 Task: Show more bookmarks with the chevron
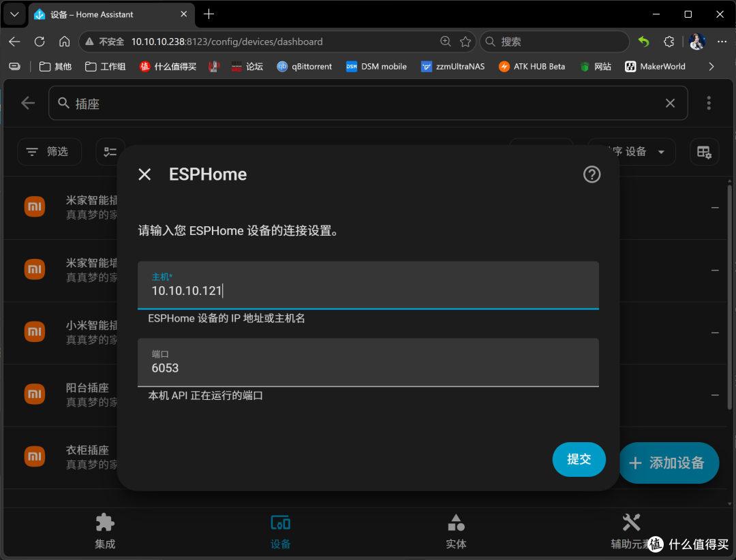711,67
